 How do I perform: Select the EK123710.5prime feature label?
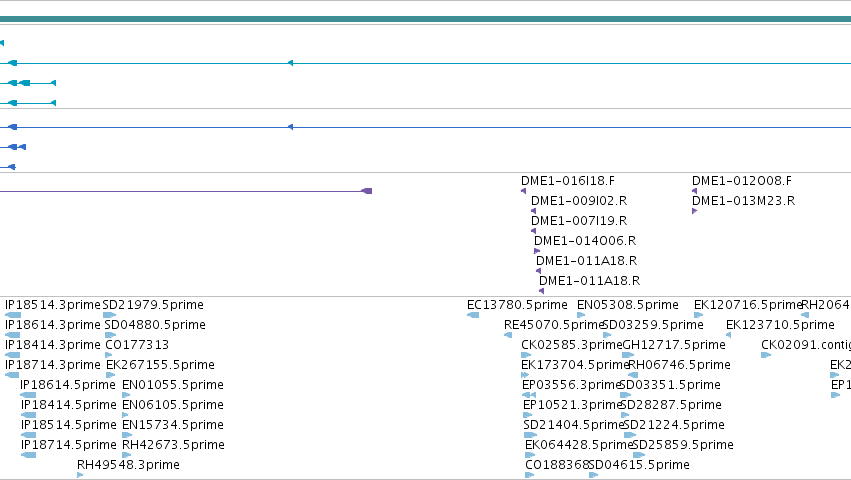click(780, 325)
